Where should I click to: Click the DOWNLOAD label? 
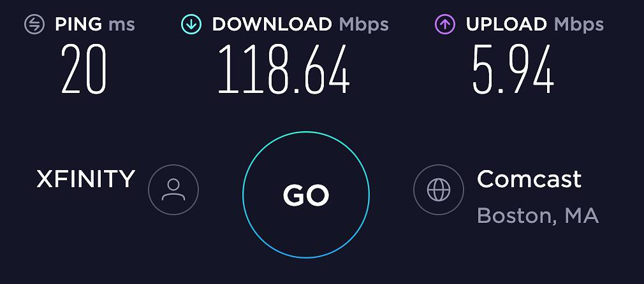272,25
